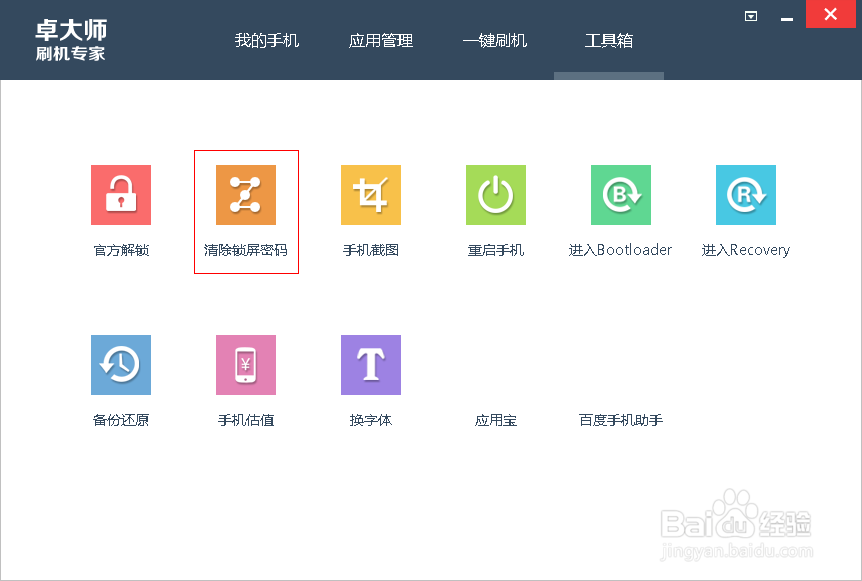Go to the 一键刷机 tab
The width and height of the screenshot is (862, 581).
point(495,42)
